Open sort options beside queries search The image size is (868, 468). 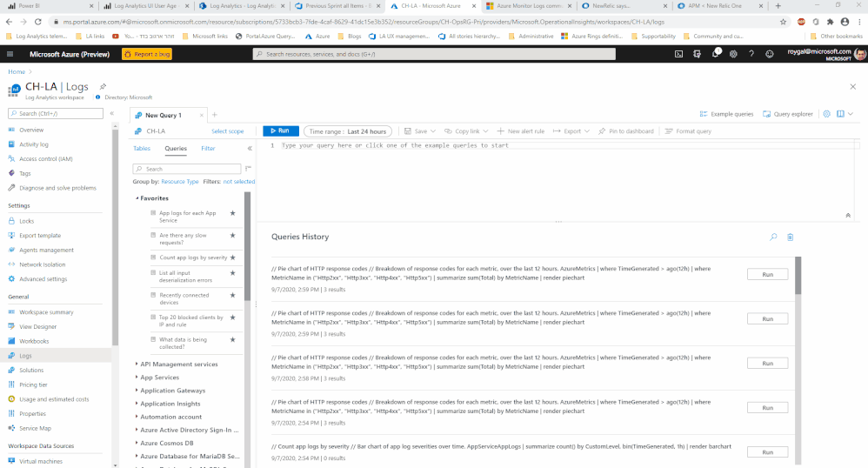coord(248,169)
